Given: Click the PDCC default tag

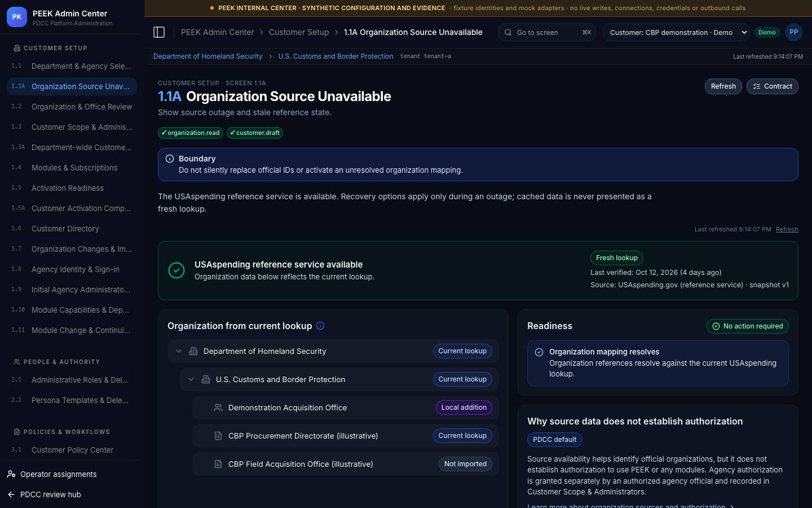Looking at the screenshot, I should pyautogui.click(x=555, y=440).
